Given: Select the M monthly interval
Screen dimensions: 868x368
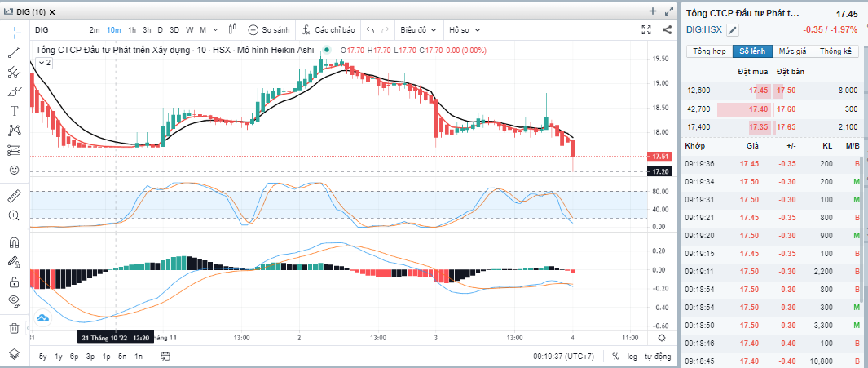Looking at the screenshot, I should [203, 30].
